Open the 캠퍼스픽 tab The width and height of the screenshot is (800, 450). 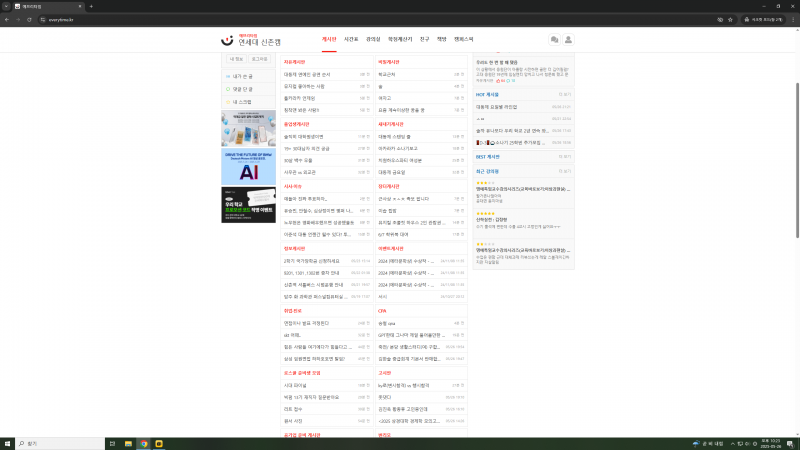(x=464, y=39)
